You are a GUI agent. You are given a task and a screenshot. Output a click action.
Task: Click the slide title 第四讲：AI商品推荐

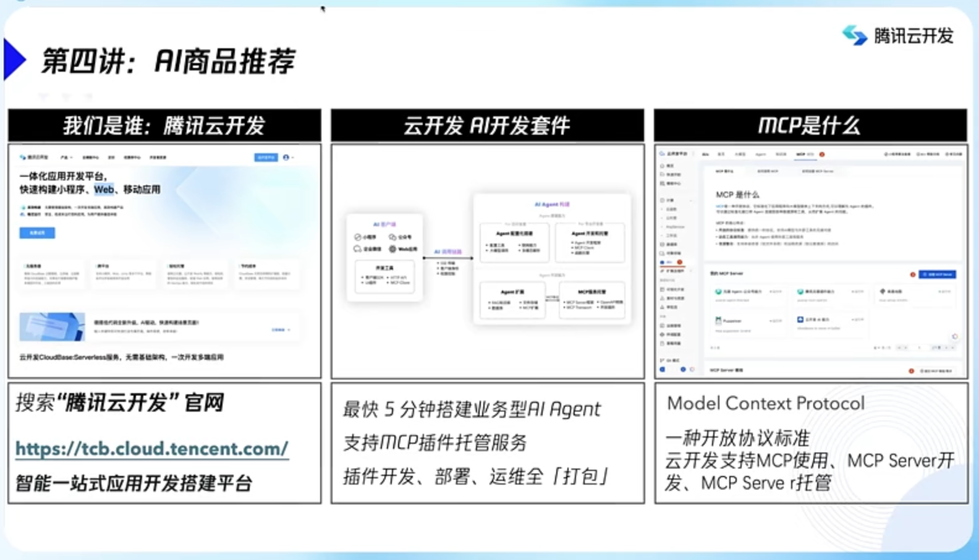click(167, 61)
